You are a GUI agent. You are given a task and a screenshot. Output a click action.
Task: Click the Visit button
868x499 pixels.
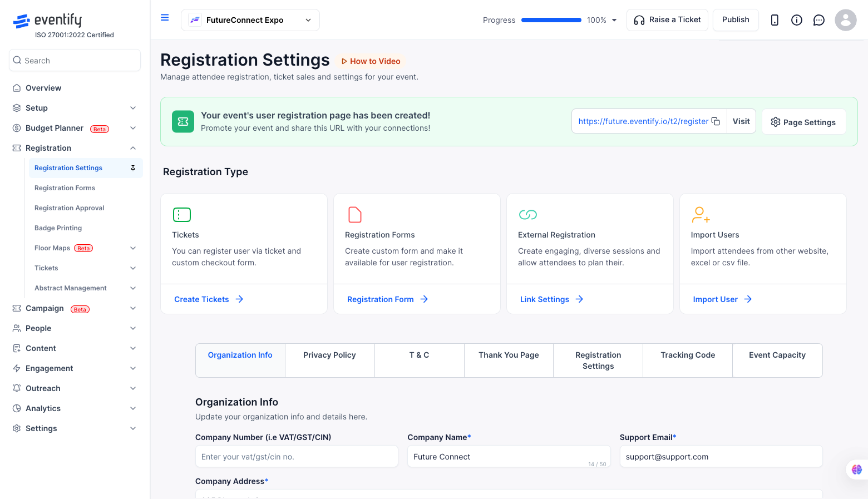[741, 121]
